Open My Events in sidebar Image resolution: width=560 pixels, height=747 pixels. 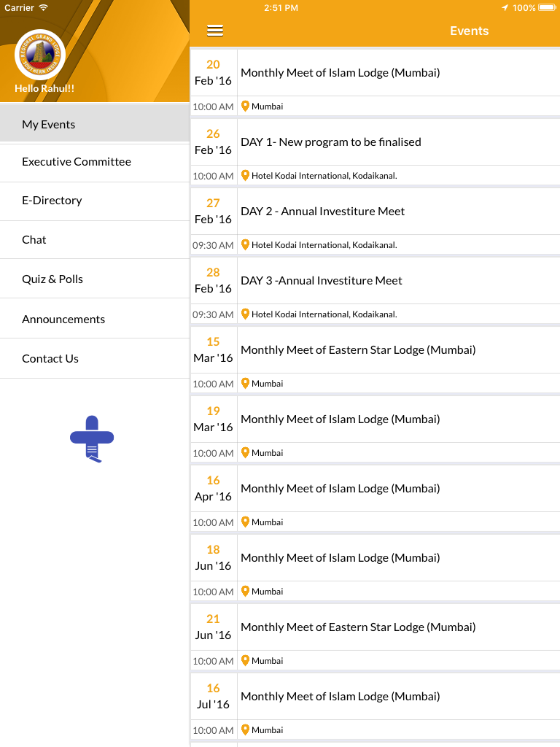95,124
